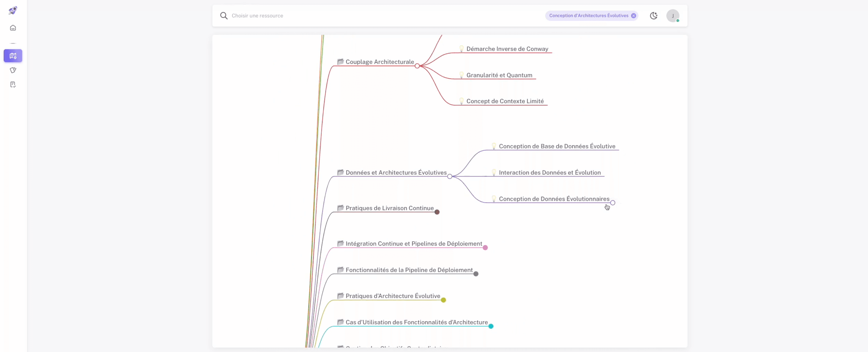The height and width of the screenshot is (352, 868).
Task: Select the map view sidebar icon
Action: click(x=13, y=56)
